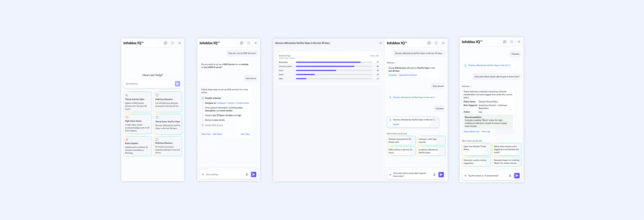Send the 'Tag the assets as Compromised' message
This screenshot has height=220, width=644.
coord(517,176)
